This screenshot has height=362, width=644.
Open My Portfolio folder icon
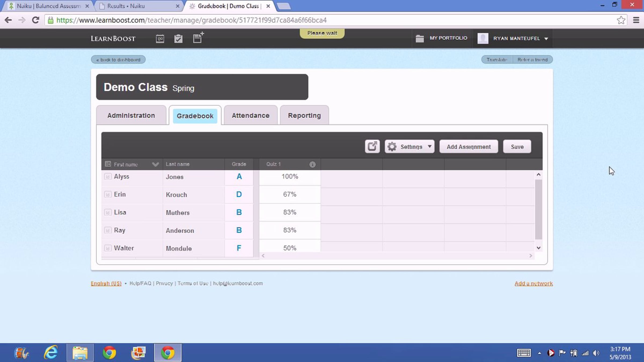coord(420,38)
